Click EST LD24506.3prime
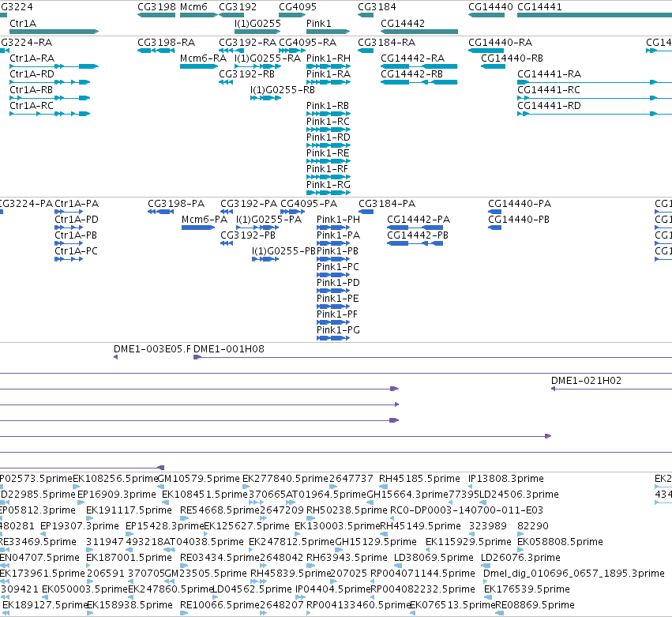 point(483,502)
